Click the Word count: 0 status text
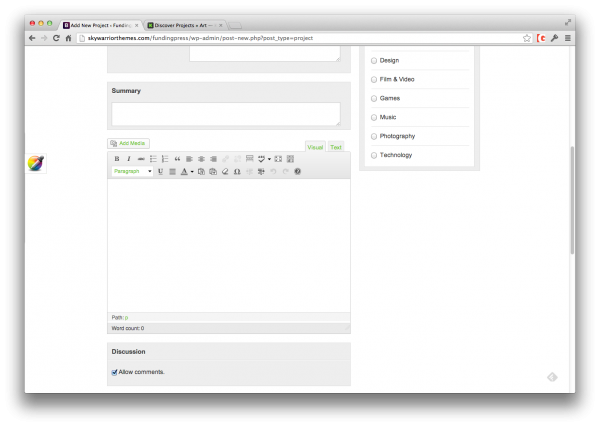Image resolution: width=600 pixels, height=427 pixels. pos(128,328)
